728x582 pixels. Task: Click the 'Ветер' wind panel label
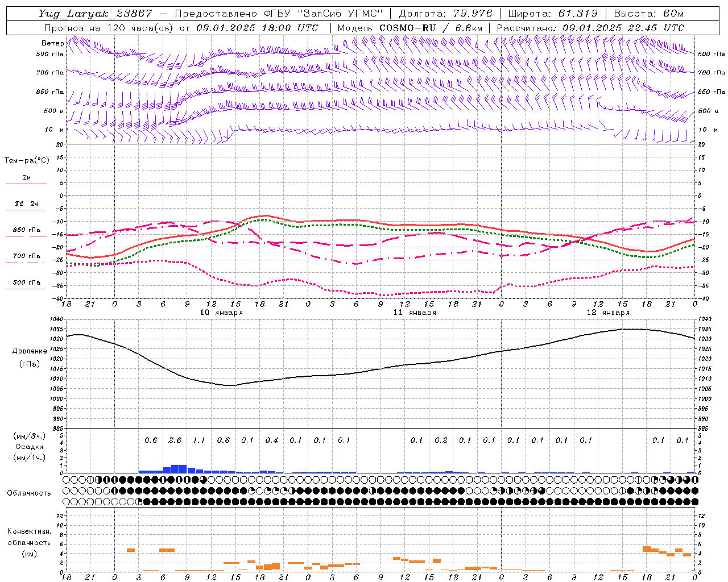click(x=52, y=43)
